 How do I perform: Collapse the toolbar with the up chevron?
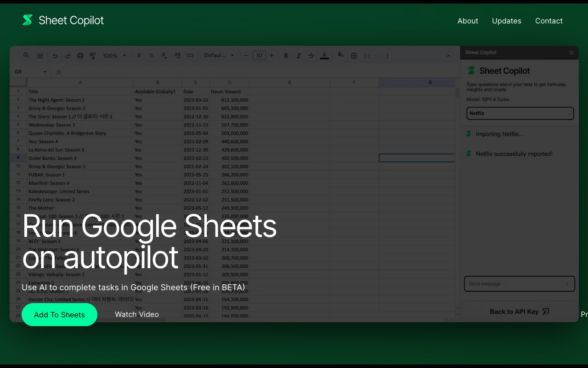(x=448, y=56)
